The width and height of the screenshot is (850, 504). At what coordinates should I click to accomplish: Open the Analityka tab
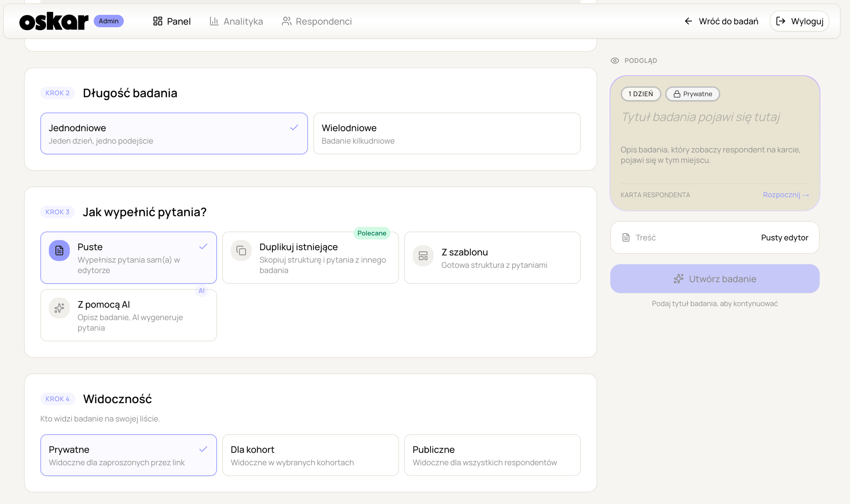coord(237,21)
